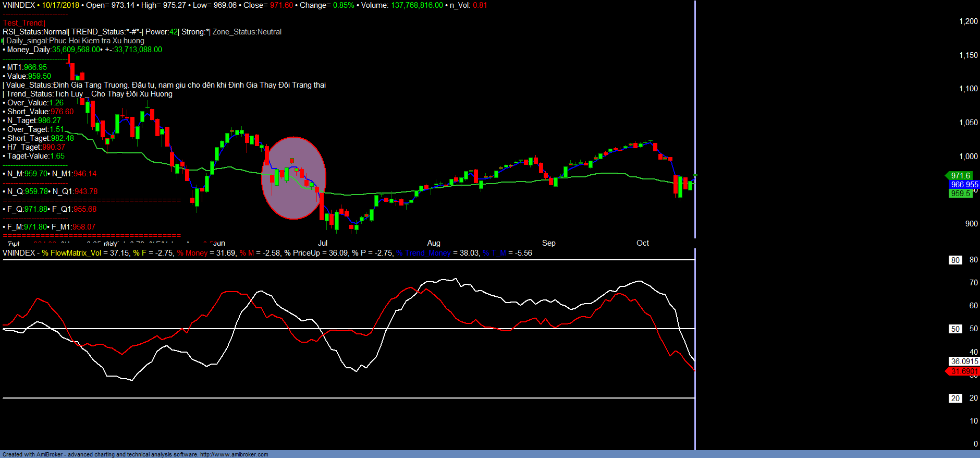Screen dimensions: 980x458
Task: Open the amibroker.com link in the footer
Action: [234, 454]
